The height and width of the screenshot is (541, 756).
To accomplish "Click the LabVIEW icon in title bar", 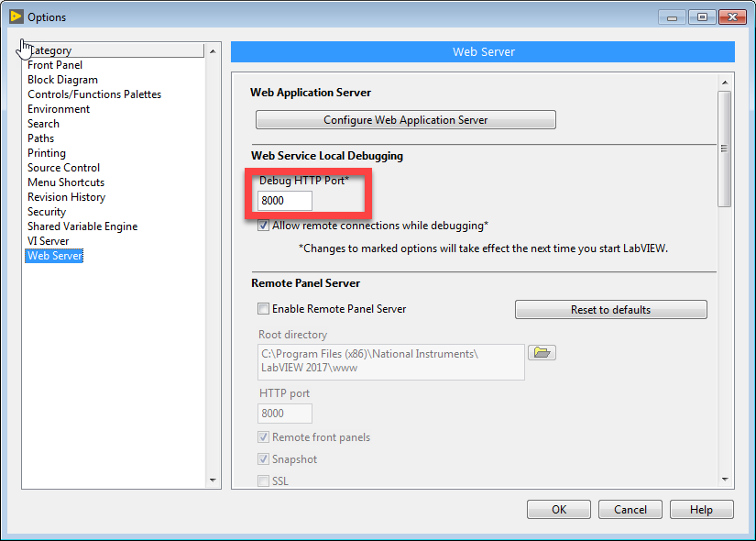I will pyautogui.click(x=16, y=17).
